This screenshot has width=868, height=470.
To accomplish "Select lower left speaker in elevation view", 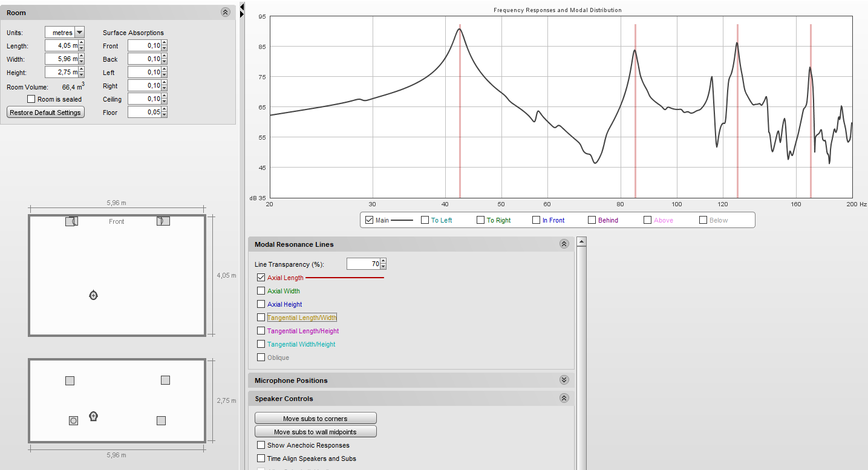I will (73, 420).
